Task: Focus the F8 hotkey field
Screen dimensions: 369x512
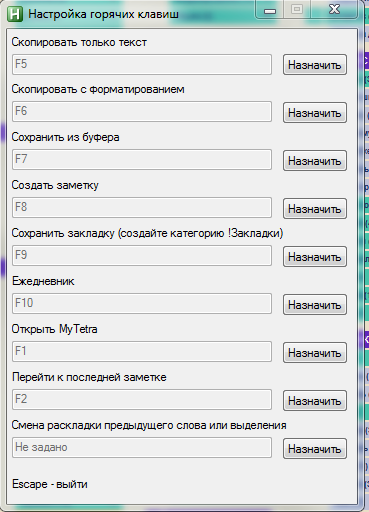Action: 142,208
